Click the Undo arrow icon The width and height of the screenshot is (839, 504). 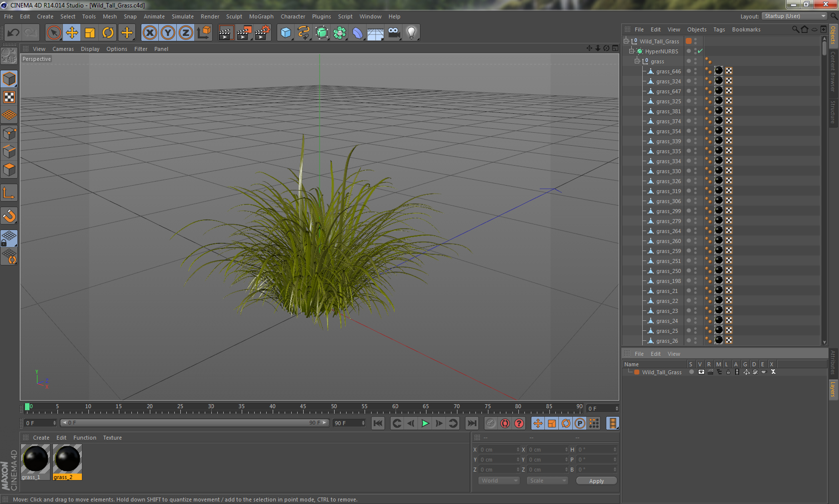(13, 33)
